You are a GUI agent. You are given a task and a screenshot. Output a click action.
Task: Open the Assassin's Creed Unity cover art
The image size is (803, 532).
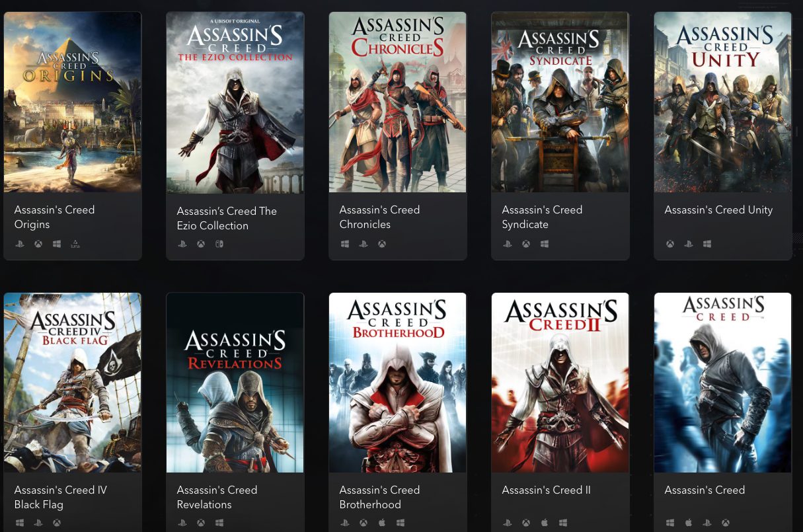pos(723,102)
